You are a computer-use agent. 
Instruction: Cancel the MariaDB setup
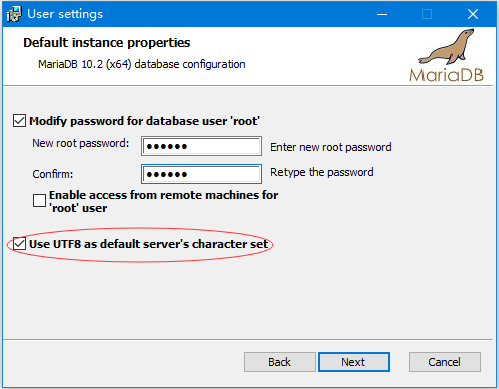coord(445,362)
